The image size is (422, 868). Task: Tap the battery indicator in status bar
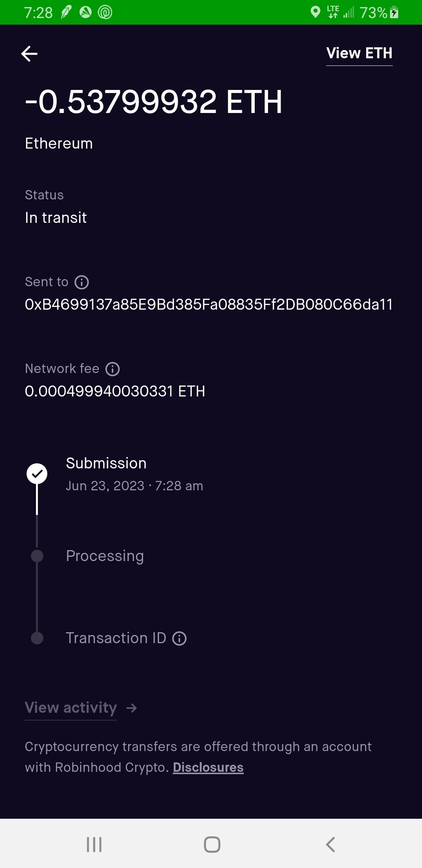394,13
